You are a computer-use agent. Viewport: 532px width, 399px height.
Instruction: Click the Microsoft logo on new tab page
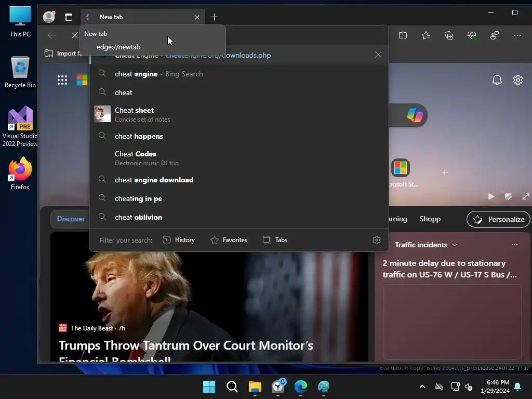pyautogui.click(x=82, y=80)
